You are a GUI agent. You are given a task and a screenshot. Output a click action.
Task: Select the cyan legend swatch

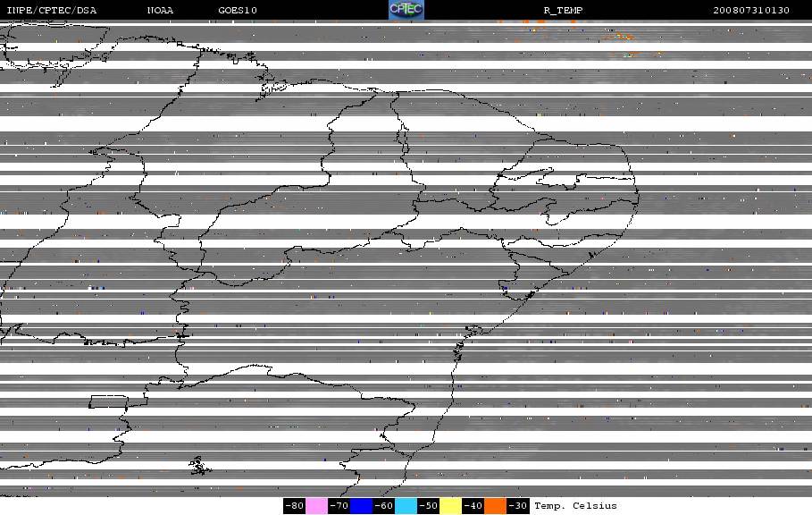click(x=406, y=506)
